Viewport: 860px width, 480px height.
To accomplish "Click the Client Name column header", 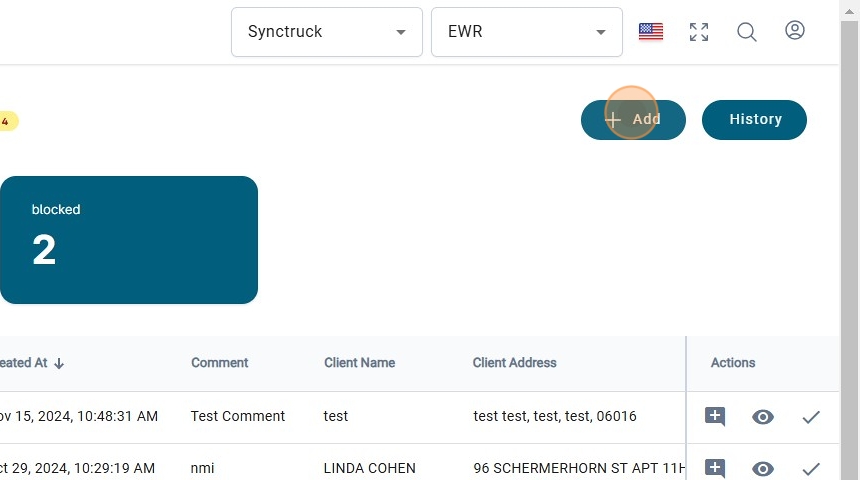I will pyautogui.click(x=359, y=363).
